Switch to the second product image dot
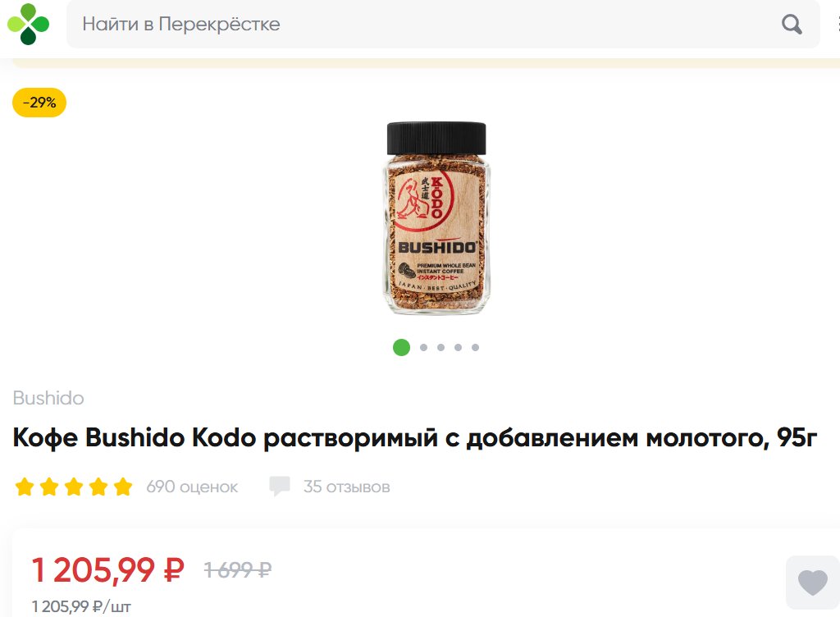This screenshot has width=840, height=617. [424, 348]
